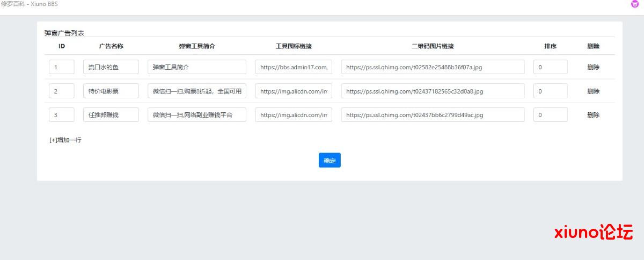Screen dimensions: 644x260
Task: Click the QR image URL ending in c32d0a8.jpg
Action: click(x=433, y=91)
